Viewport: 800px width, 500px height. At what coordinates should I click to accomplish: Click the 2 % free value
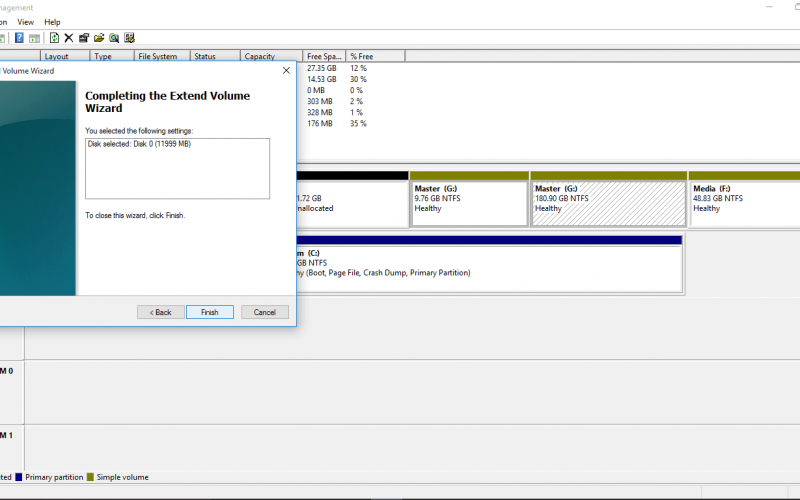pyautogui.click(x=357, y=102)
